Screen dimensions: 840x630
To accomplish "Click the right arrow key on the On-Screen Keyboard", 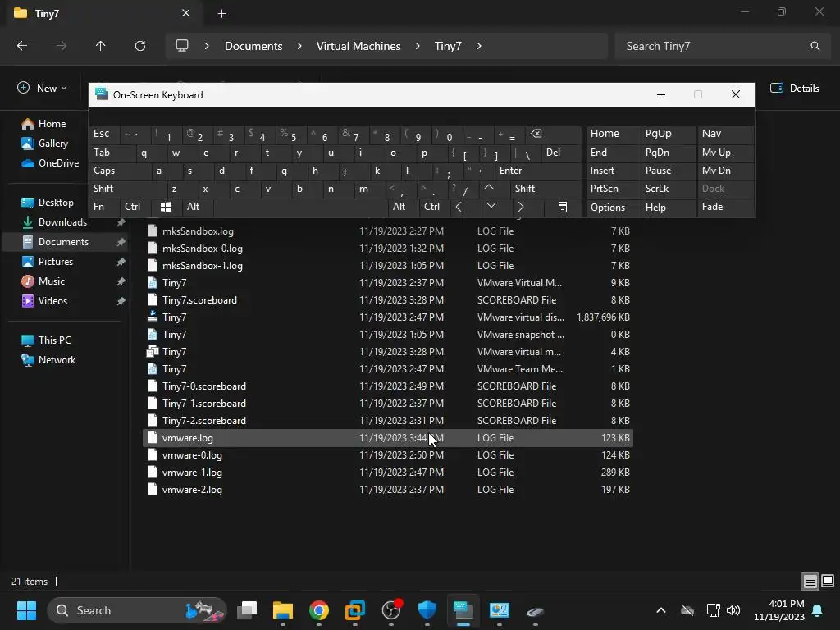I will 521,207.
